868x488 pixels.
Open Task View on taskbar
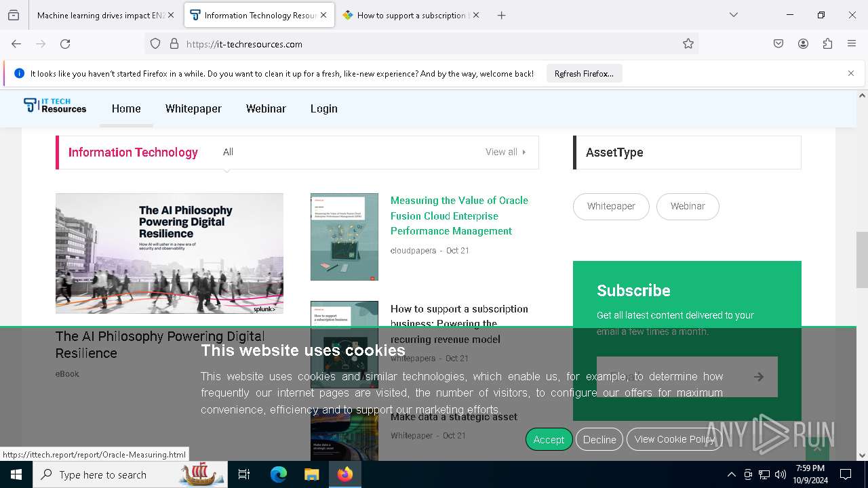click(x=244, y=474)
